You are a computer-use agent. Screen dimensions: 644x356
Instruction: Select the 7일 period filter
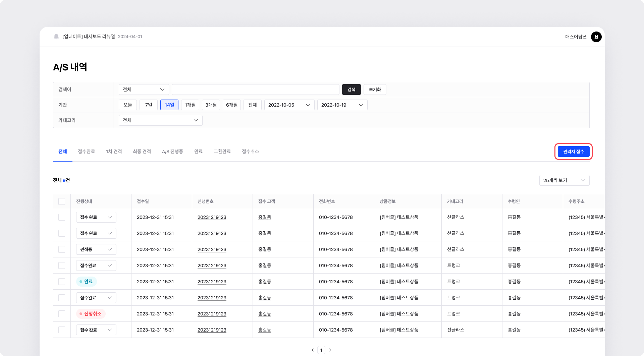coord(149,105)
